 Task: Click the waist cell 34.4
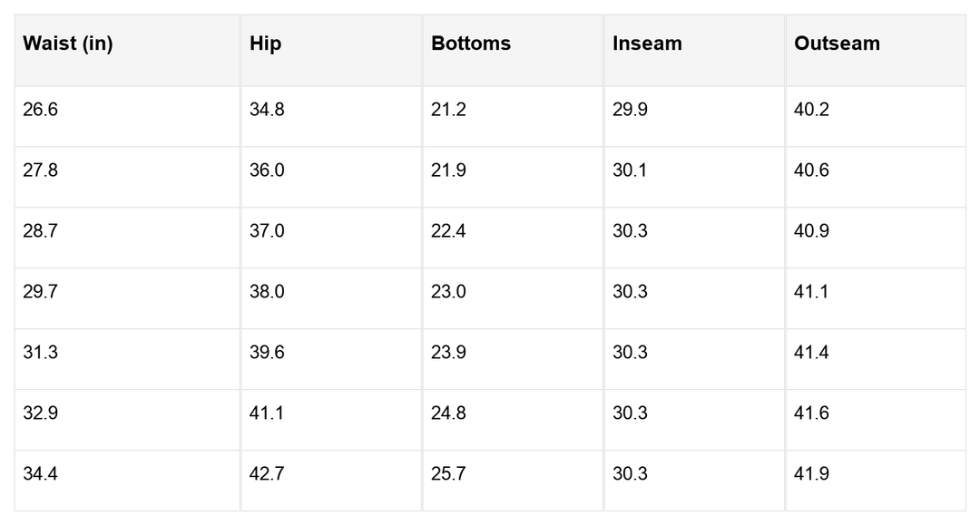point(41,474)
